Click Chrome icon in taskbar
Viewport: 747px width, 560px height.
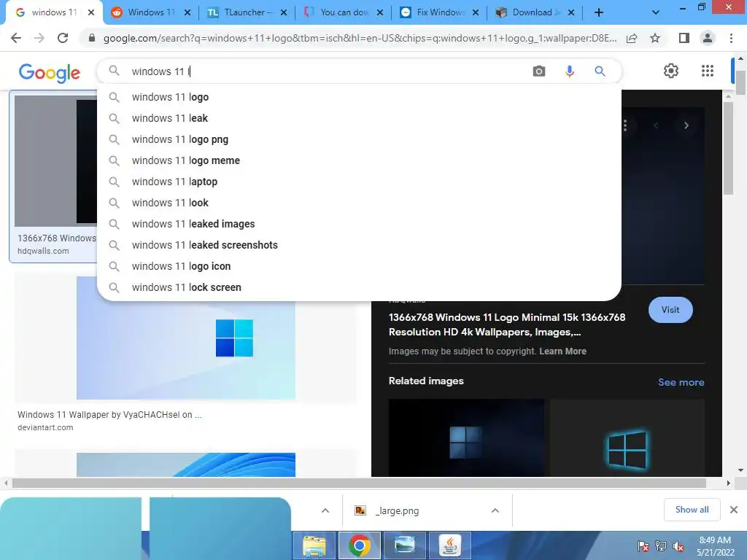pyautogui.click(x=359, y=545)
